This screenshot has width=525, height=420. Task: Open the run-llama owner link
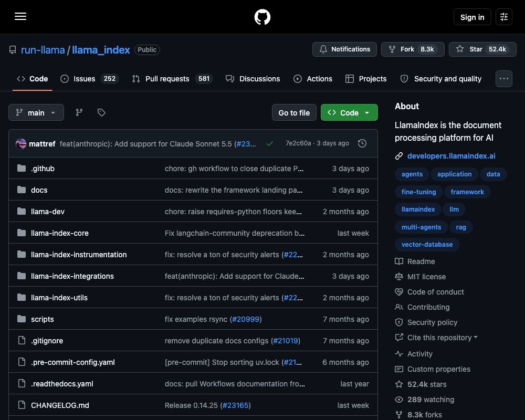point(43,50)
